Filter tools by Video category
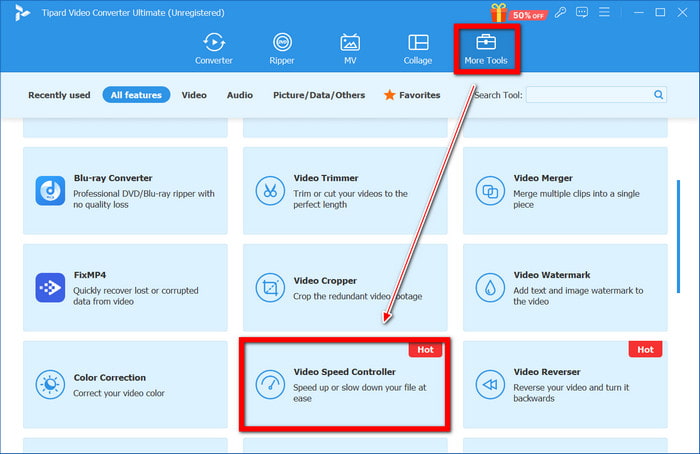The height and width of the screenshot is (454, 700). tap(194, 95)
